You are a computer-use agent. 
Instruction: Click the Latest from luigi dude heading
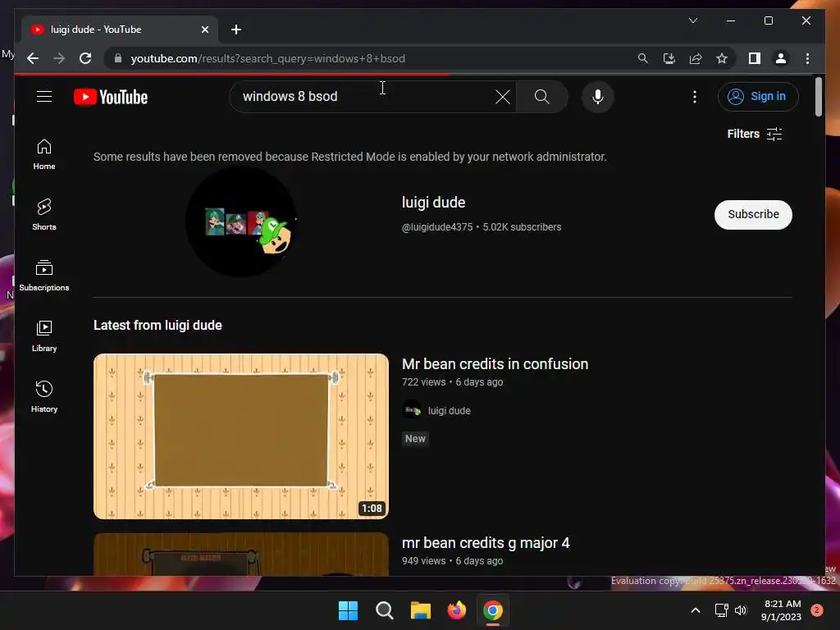click(x=157, y=325)
